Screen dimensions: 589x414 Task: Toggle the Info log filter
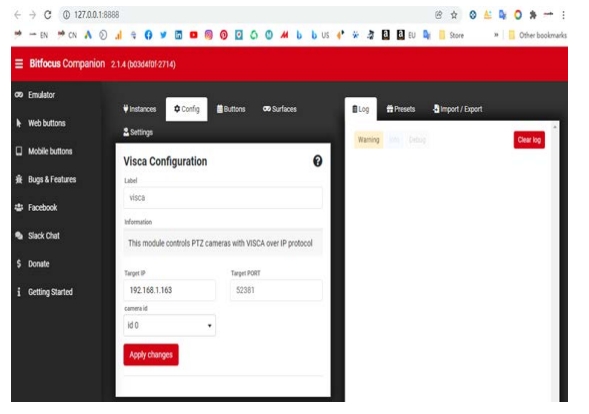394,140
